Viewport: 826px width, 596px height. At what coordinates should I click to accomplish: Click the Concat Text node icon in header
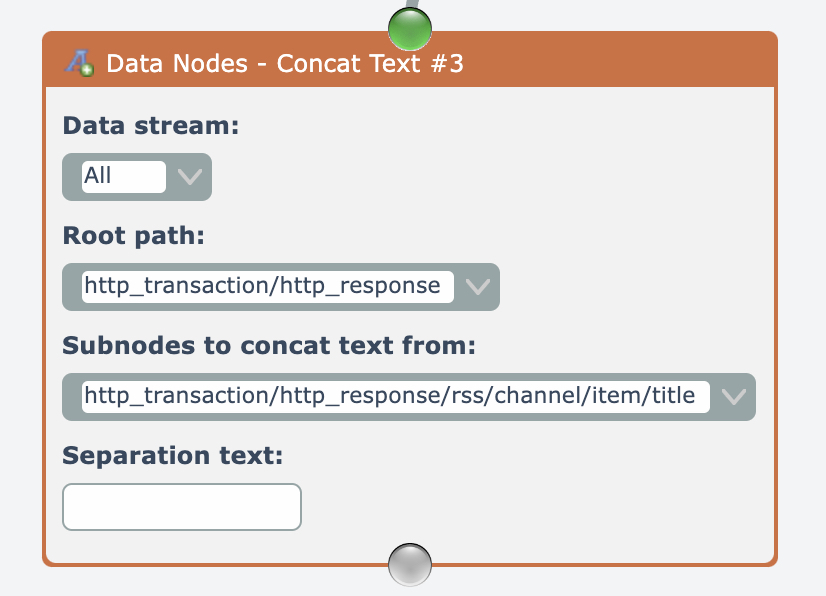[x=79, y=63]
